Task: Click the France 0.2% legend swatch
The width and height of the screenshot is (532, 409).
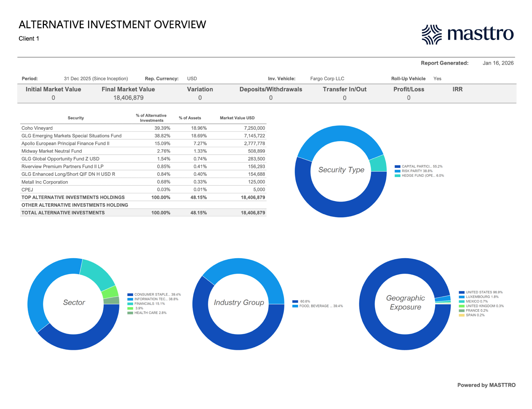Action: (462, 311)
